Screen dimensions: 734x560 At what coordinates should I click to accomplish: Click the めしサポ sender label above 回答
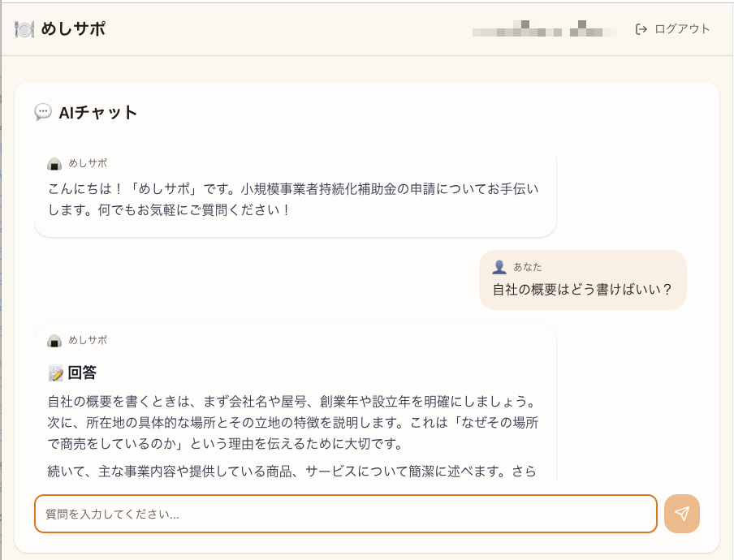88,341
